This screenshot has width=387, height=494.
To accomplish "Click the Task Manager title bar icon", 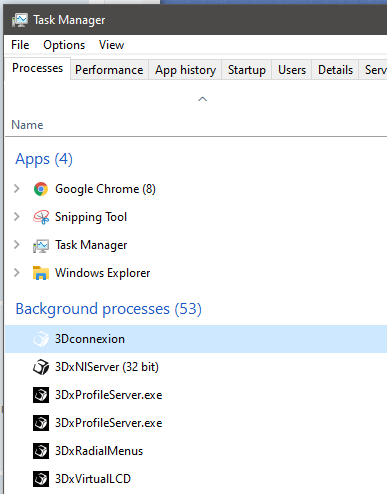I will click(x=20, y=20).
